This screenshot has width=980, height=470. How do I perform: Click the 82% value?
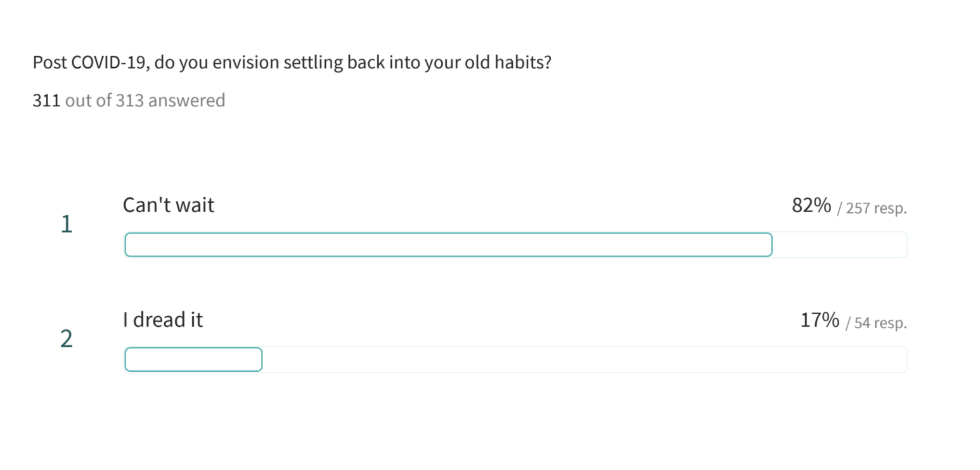pos(811,205)
